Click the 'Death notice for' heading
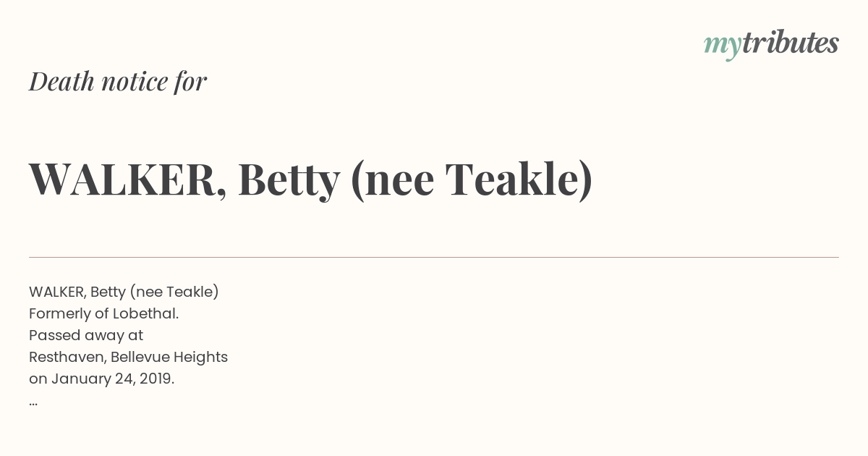 118,82
